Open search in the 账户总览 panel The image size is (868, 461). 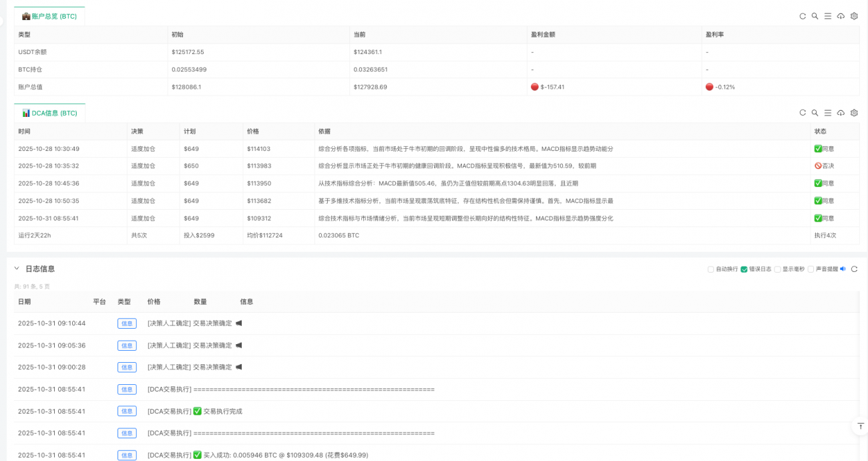pos(815,16)
